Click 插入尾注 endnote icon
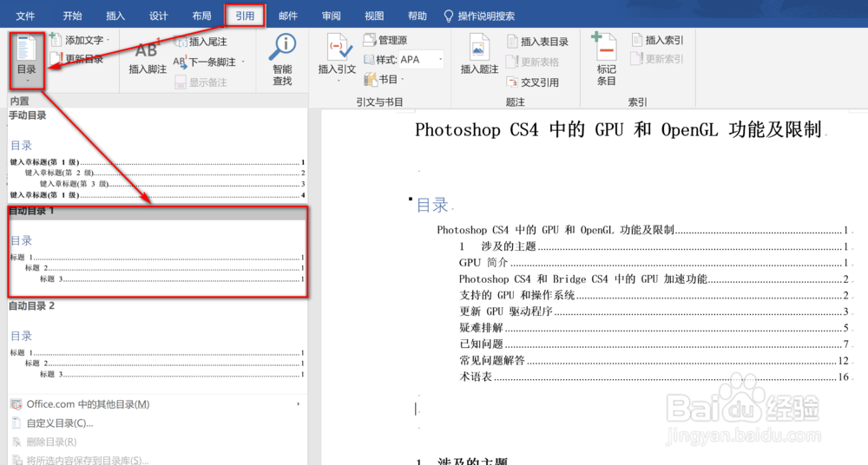This screenshot has width=868, height=465. click(x=181, y=42)
